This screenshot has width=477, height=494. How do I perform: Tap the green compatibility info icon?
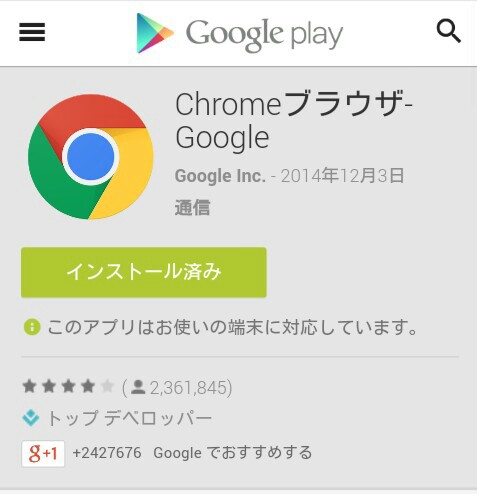tap(32, 327)
